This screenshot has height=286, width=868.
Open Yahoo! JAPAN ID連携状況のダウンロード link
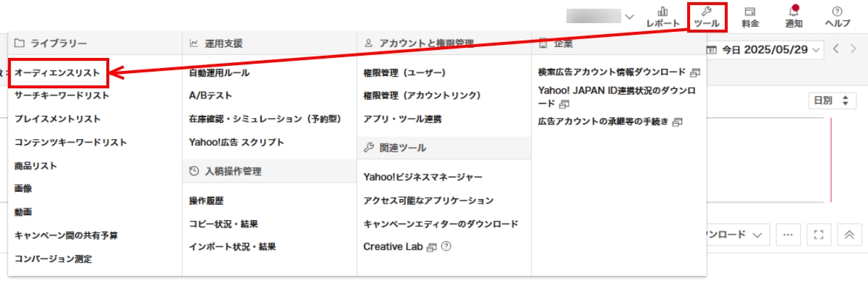(x=617, y=98)
